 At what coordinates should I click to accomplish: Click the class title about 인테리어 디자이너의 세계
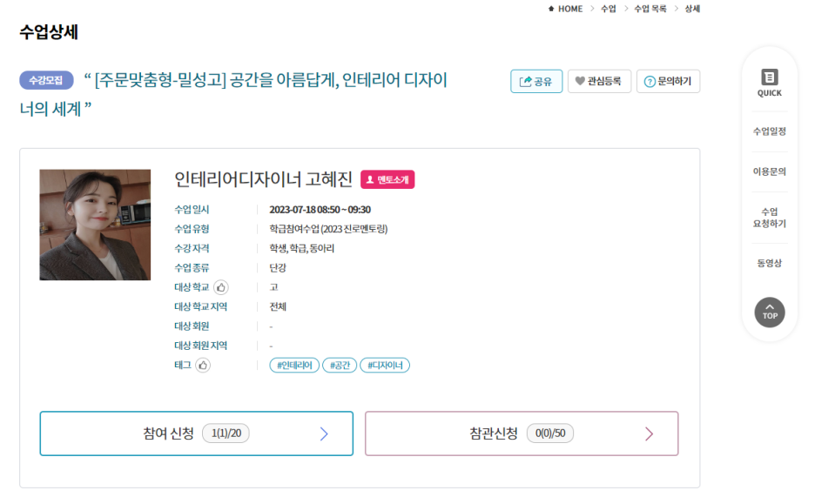[233, 94]
